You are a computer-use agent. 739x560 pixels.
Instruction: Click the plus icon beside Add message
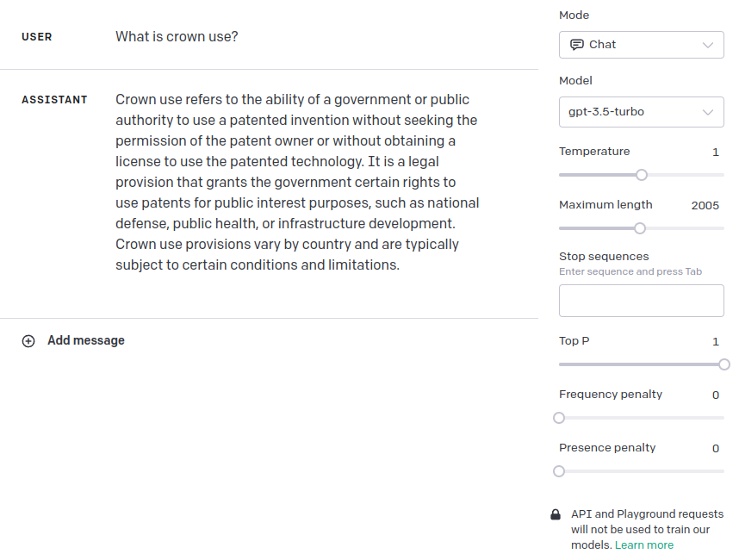point(28,341)
